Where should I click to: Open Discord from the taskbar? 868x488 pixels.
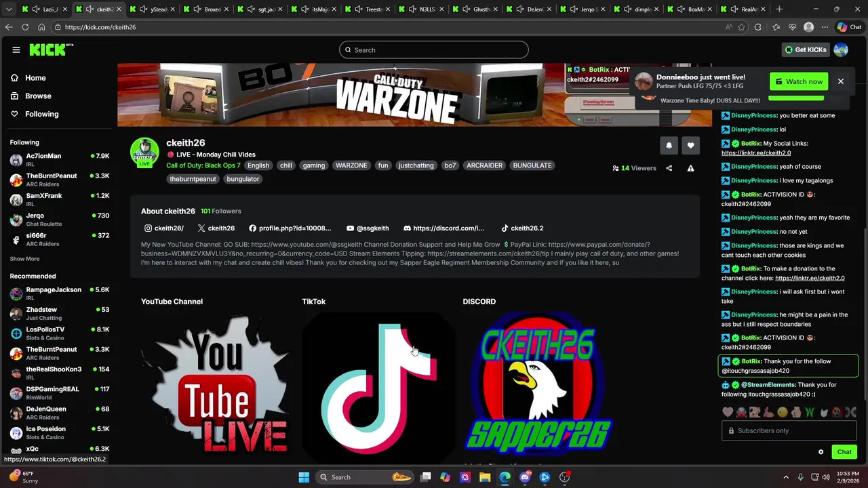coord(525,477)
